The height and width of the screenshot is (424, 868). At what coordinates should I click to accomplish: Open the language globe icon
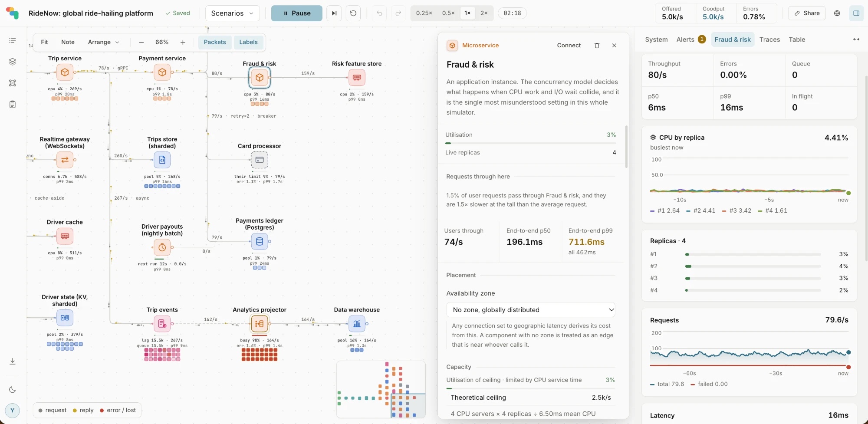point(837,13)
